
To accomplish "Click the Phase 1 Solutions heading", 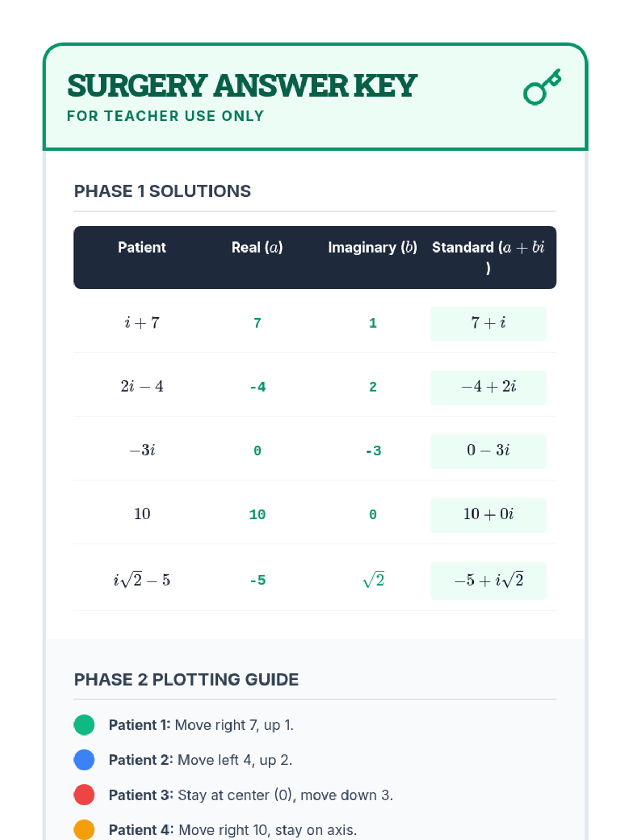I will (162, 192).
